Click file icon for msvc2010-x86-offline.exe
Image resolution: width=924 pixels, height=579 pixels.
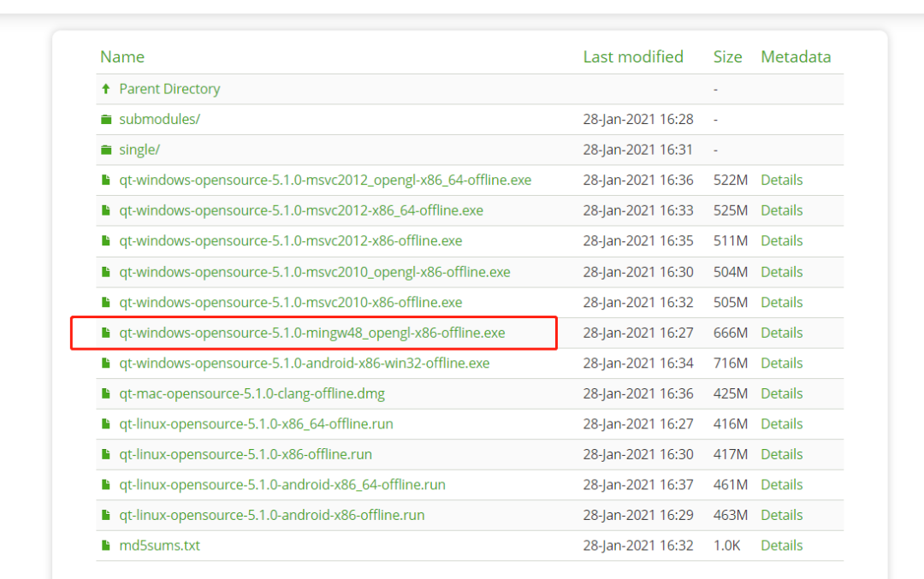[106, 302]
